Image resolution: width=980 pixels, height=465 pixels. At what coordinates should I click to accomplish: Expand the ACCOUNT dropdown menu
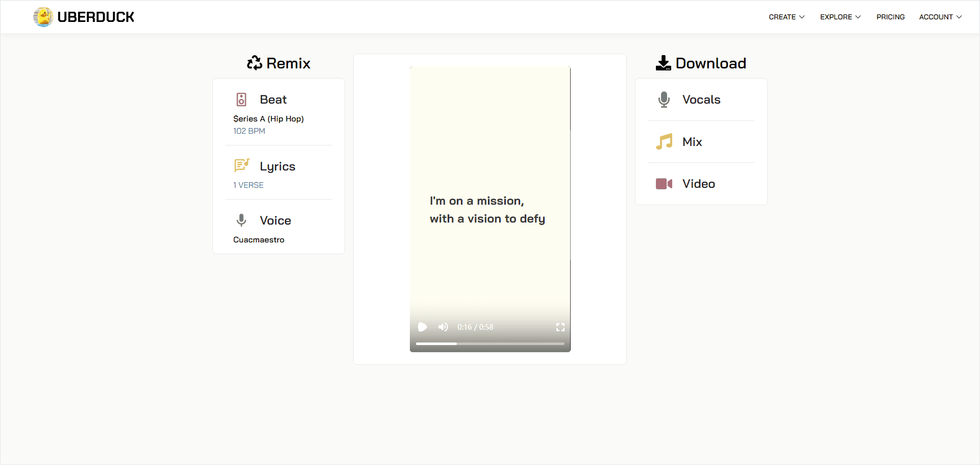tap(940, 17)
